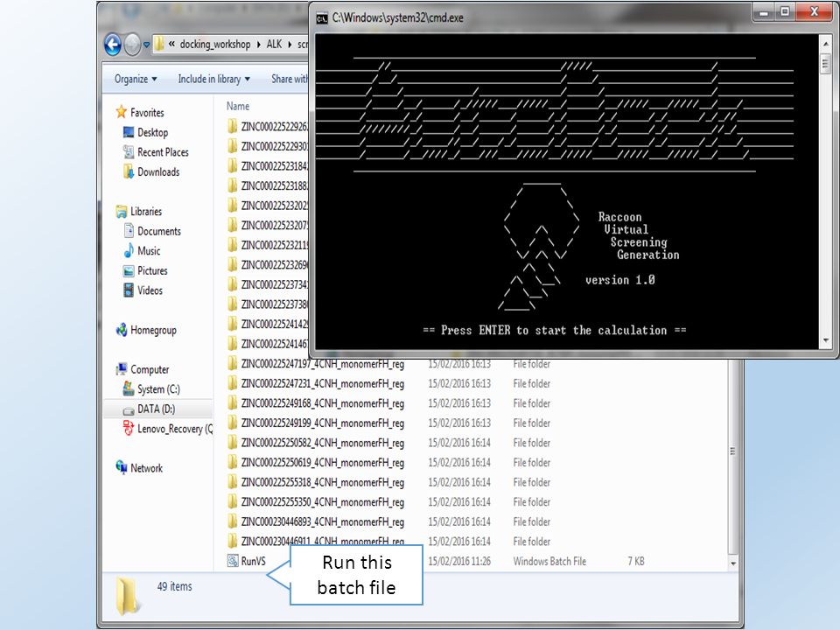The width and height of the screenshot is (840, 630).
Task: Select folder ZINC000225247197_4CNH_monomerFH_reg
Action: pyautogui.click(x=323, y=364)
